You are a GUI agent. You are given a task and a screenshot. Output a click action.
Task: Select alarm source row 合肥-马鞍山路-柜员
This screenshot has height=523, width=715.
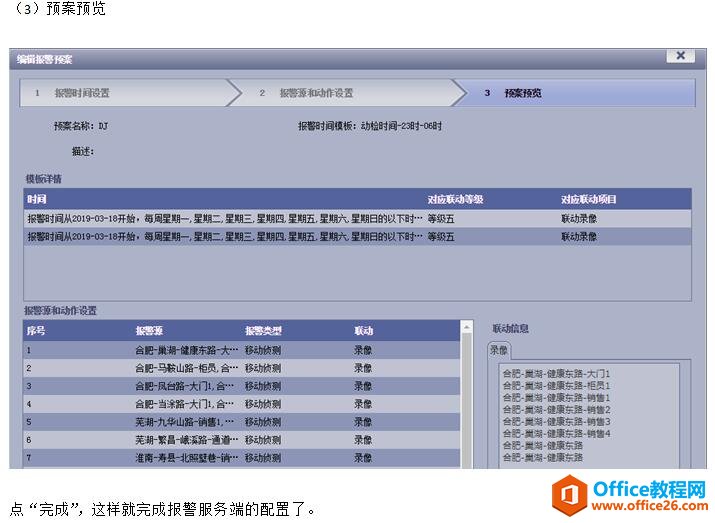[187, 368]
